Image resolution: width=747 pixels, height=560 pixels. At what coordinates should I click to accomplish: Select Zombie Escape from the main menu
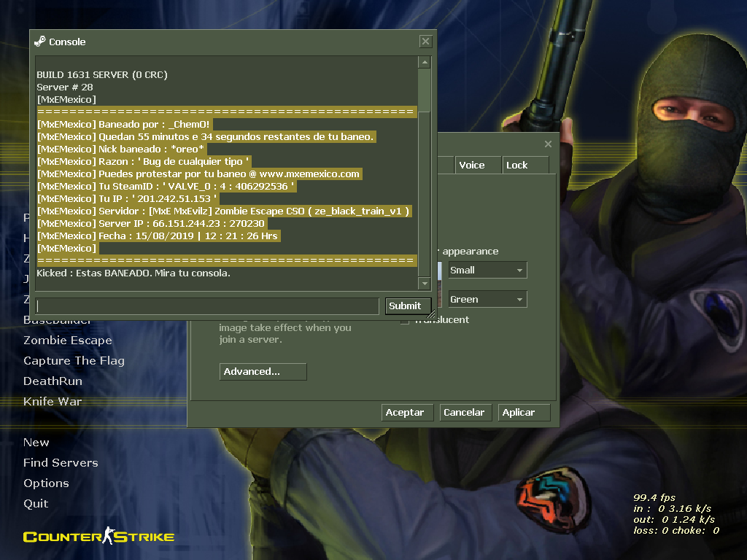coord(68,340)
